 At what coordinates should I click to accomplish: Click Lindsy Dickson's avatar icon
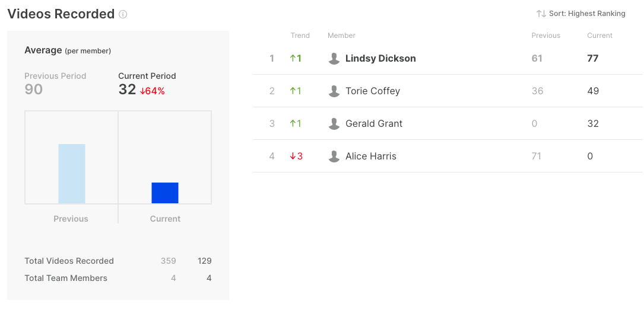pos(334,59)
